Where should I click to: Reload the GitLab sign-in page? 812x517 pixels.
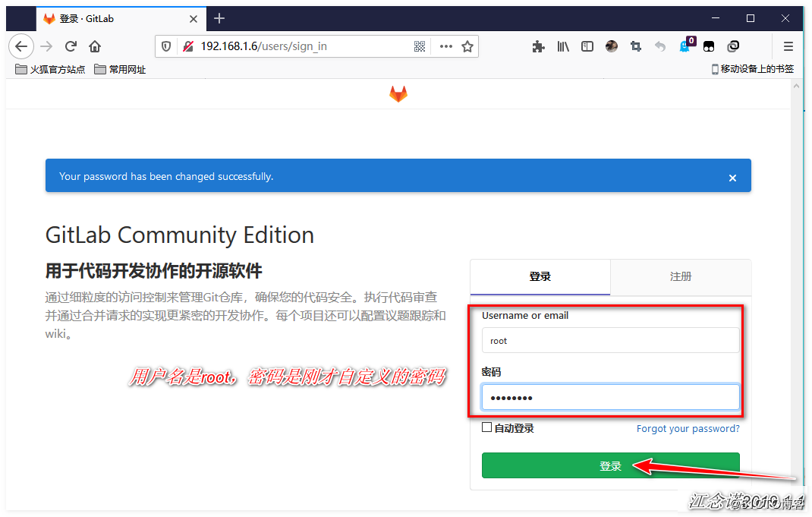71,46
